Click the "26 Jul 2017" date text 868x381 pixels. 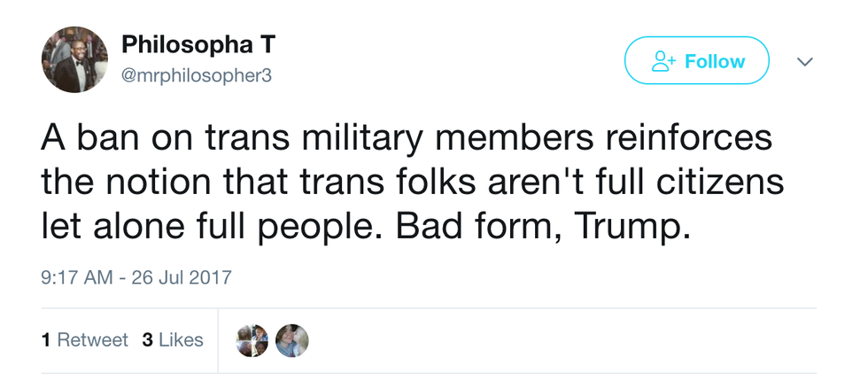[181, 277]
